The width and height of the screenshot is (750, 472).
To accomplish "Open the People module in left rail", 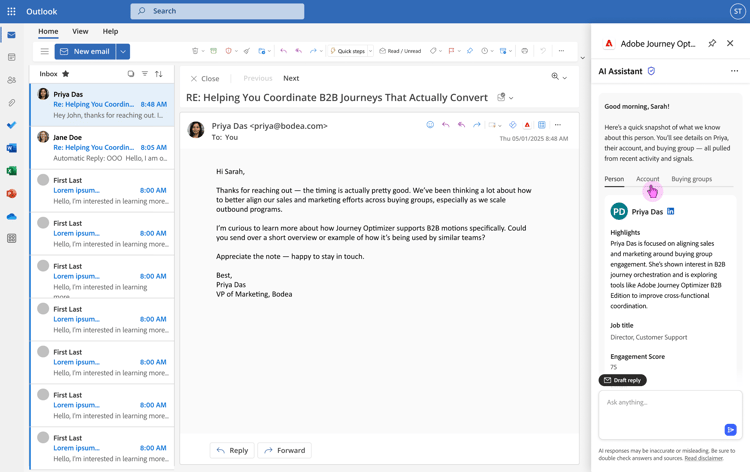I will tap(12, 80).
